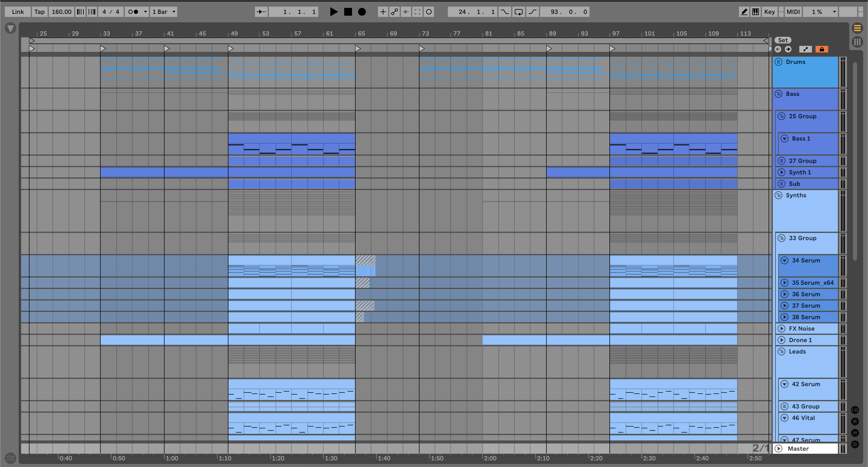Collapse the 34 Serum track
This screenshot has width=868, height=467.
[x=785, y=260]
